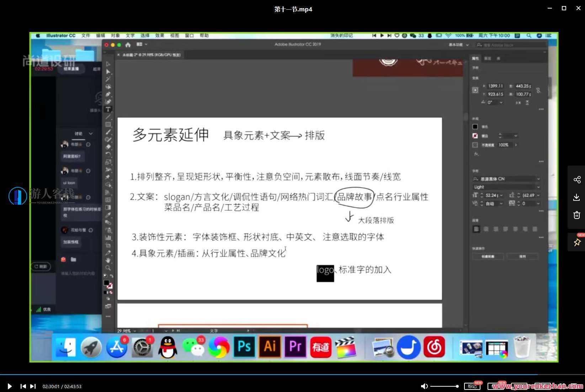The height and width of the screenshot is (392, 585).
Task: Toggle the reference point locator in Transform
Action: pos(475,90)
